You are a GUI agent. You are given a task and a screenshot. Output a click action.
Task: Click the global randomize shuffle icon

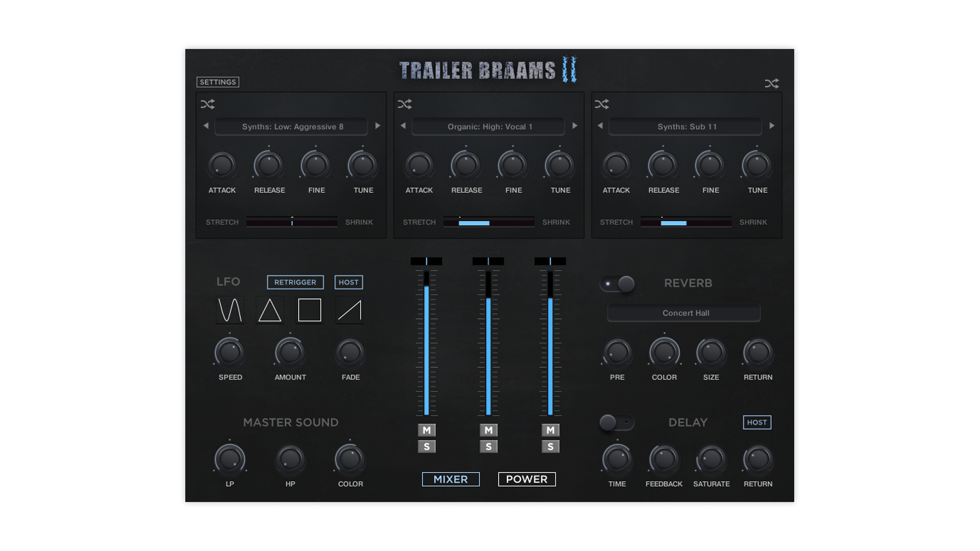pos(771,83)
